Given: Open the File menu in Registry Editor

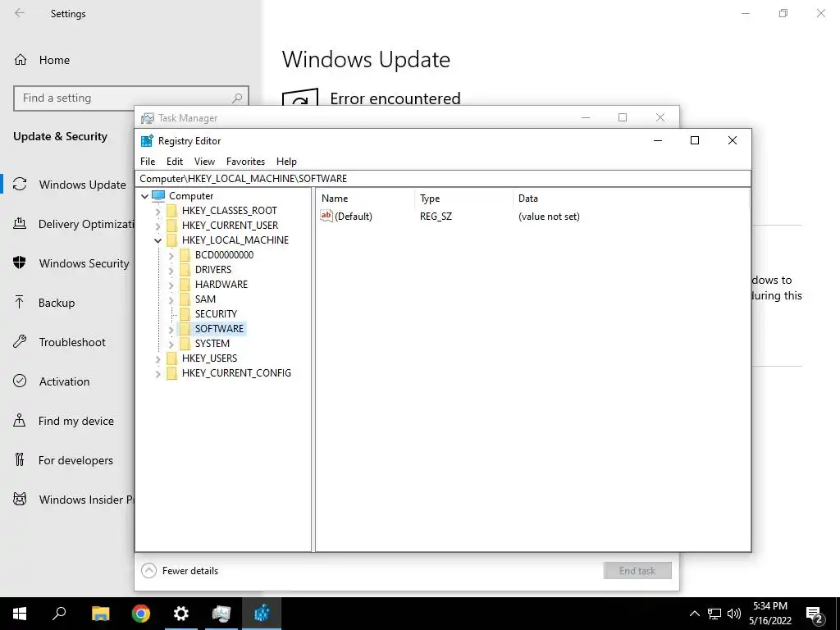Looking at the screenshot, I should click(148, 162).
